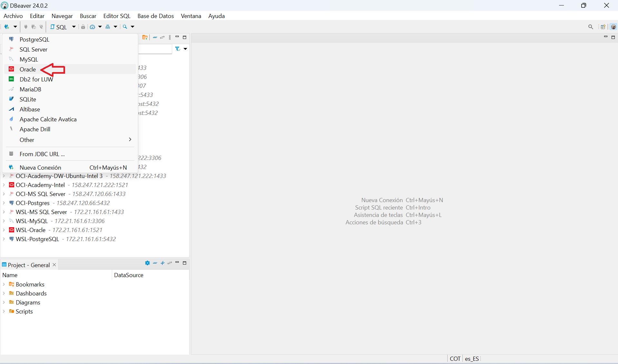The width and height of the screenshot is (618, 364).
Task: Close the Project - General tab
Action: pyautogui.click(x=54, y=265)
